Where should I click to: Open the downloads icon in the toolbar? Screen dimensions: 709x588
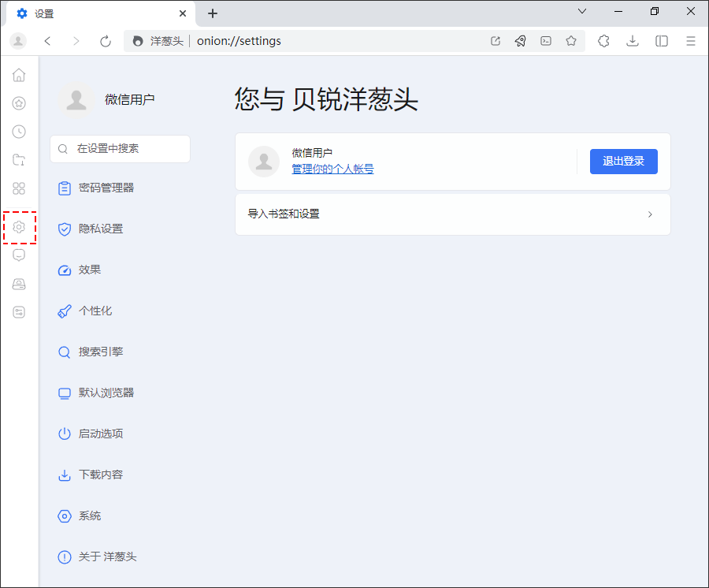coord(633,41)
